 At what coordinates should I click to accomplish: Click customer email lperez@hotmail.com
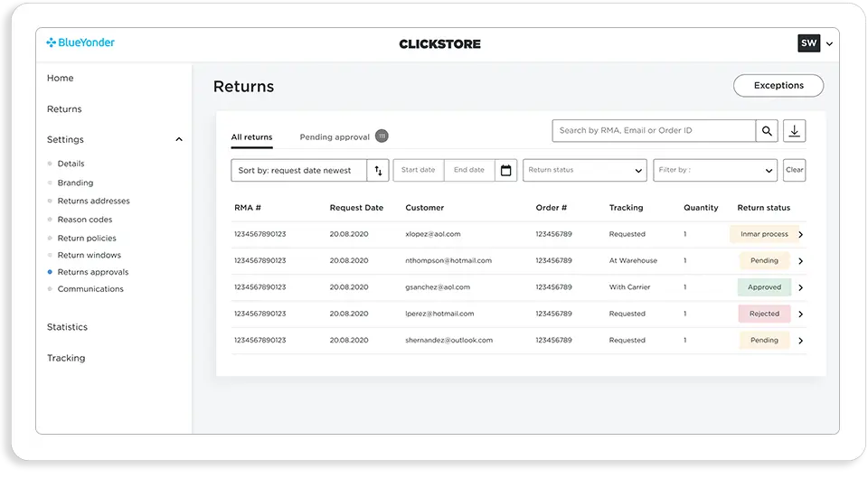[x=439, y=314]
